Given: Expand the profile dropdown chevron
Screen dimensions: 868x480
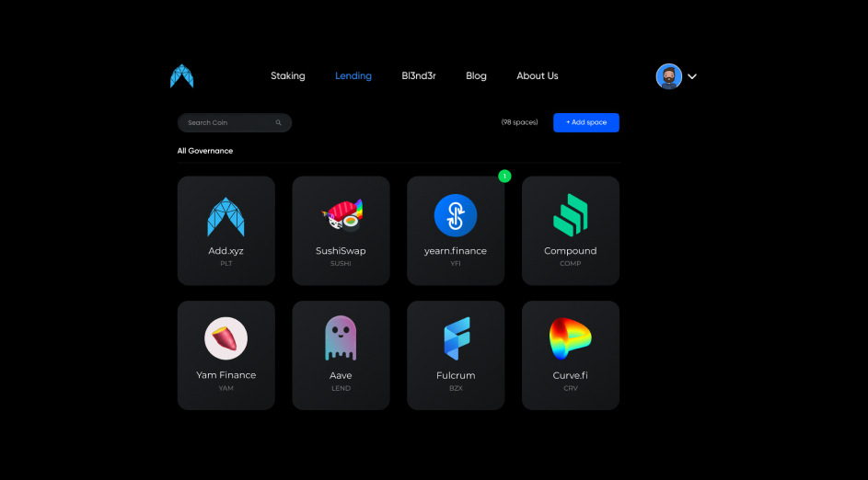Looking at the screenshot, I should click(x=692, y=77).
